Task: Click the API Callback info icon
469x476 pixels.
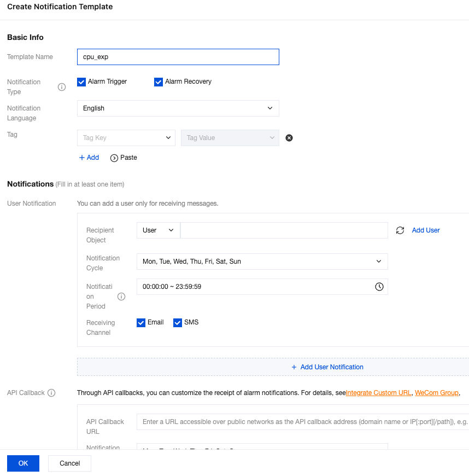Action: (x=51, y=393)
